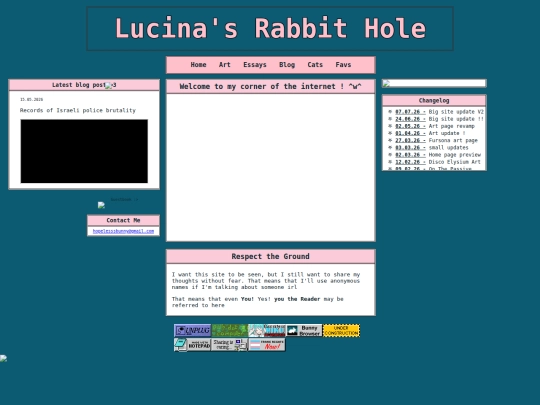Open the Cats page
Viewport: 540px width, 405px height.
coord(315,65)
